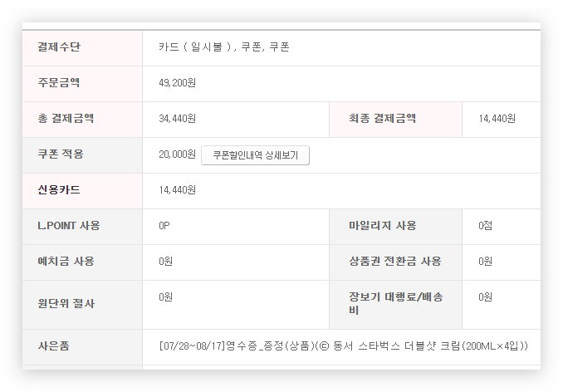
Task: Click the 상품권 전환금 사용 label
Action: pyautogui.click(x=395, y=261)
